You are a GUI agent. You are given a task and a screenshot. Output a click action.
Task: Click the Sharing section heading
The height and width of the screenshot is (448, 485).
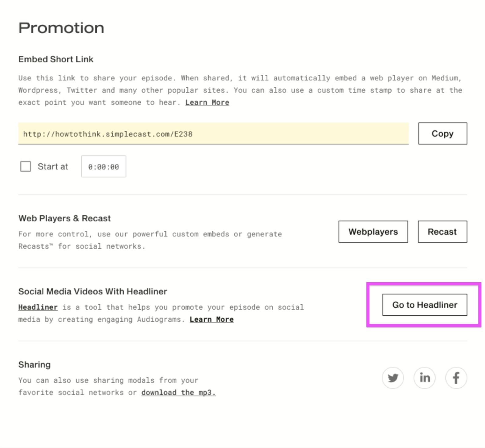(x=34, y=365)
